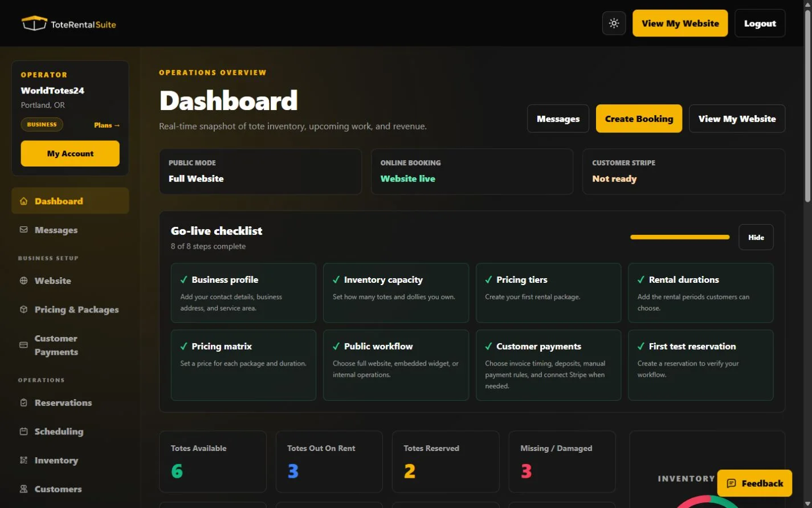Viewport: 812px width, 508px height.
Task: Click the Totes Out On Rent card
Action: pyautogui.click(x=329, y=462)
